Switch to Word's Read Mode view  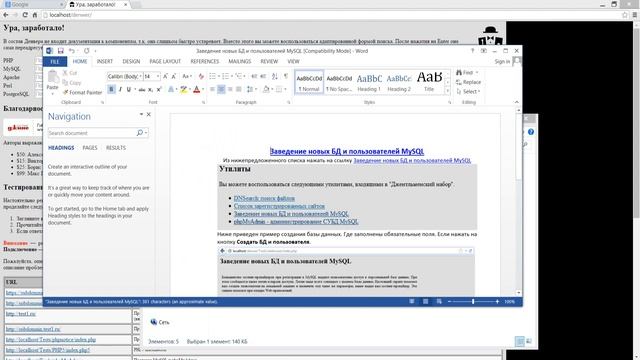click(x=412, y=302)
